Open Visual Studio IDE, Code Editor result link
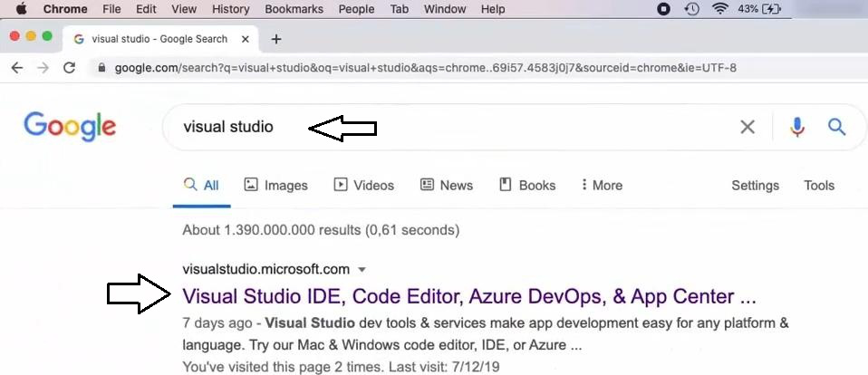 click(468, 297)
